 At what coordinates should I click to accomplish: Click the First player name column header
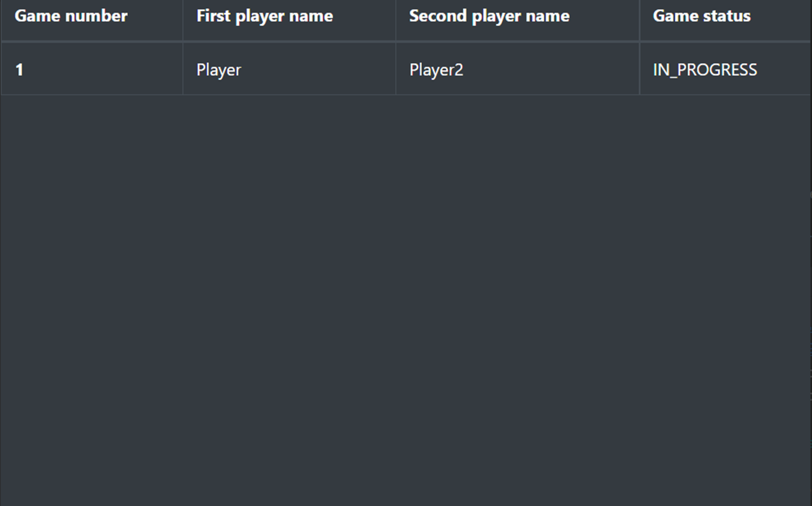(264, 16)
